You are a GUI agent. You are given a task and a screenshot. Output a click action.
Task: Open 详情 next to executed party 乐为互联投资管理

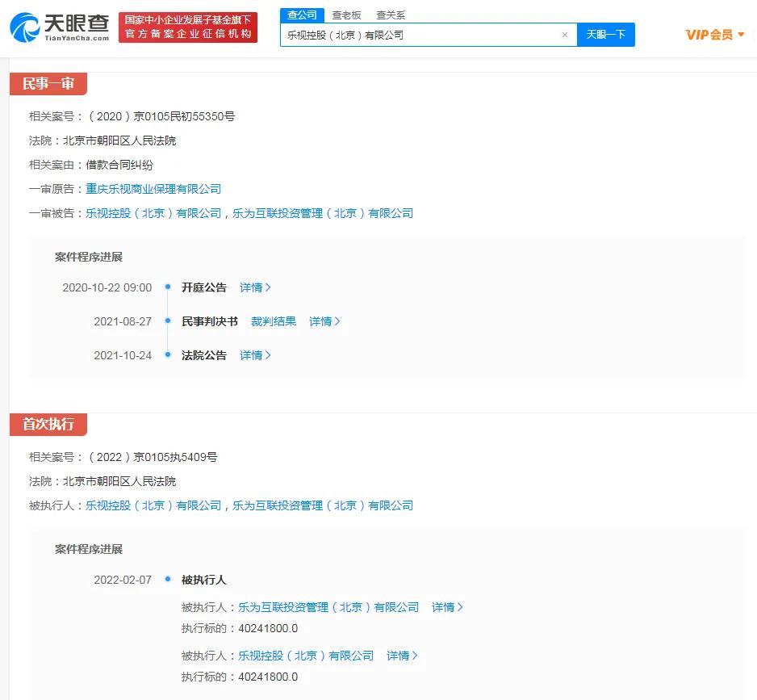[x=447, y=607]
